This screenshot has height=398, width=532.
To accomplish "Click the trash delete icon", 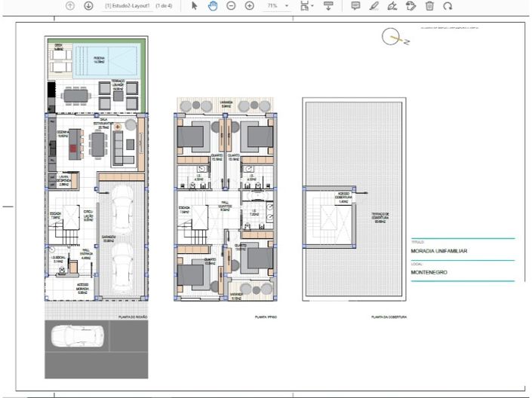I will 429,5.
